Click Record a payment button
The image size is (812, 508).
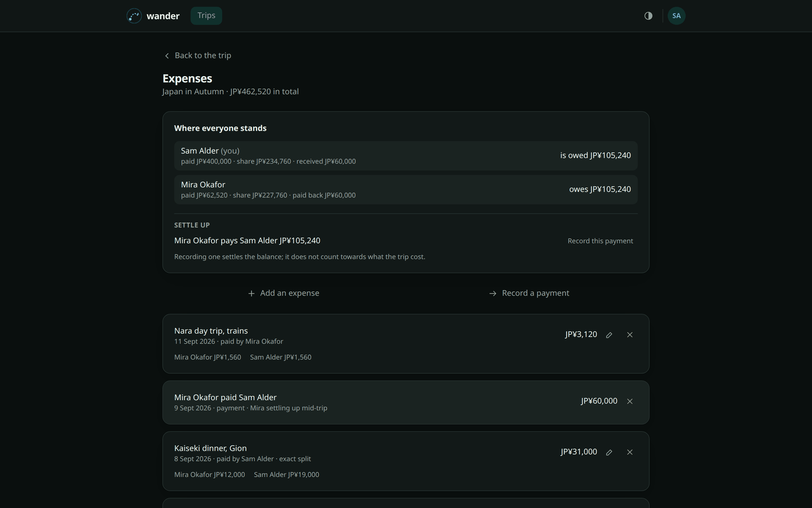[x=529, y=293]
